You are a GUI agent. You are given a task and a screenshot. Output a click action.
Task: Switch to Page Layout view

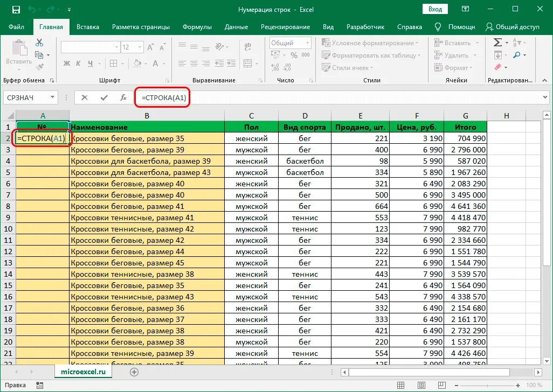coord(420,386)
